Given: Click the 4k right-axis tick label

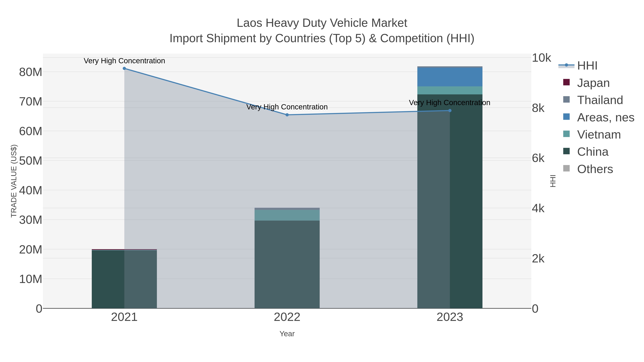Looking at the screenshot, I should click(538, 208).
